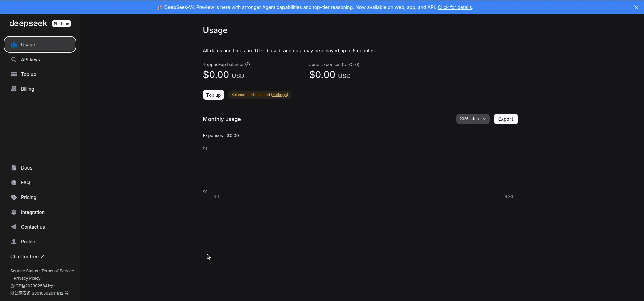Click the white Top up button
The height and width of the screenshot is (301, 644).
pyautogui.click(x=214, y=95)
